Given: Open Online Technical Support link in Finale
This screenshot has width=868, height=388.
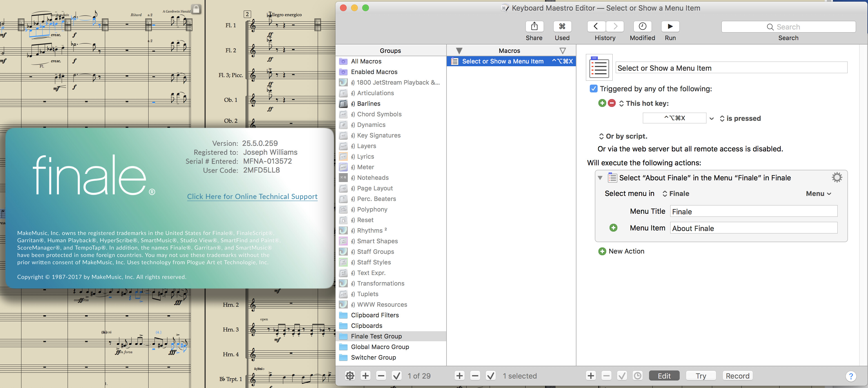Looking at the screenshot, I should [x=252, y=197].
